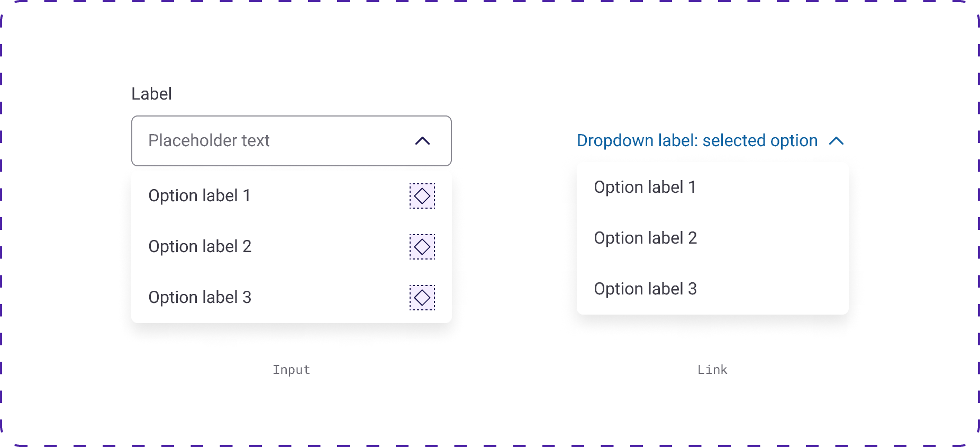The width and height of the screenshot is (980, 447).
Task: Toggle the swap placeholder for Option label 2
Action: 422,247
